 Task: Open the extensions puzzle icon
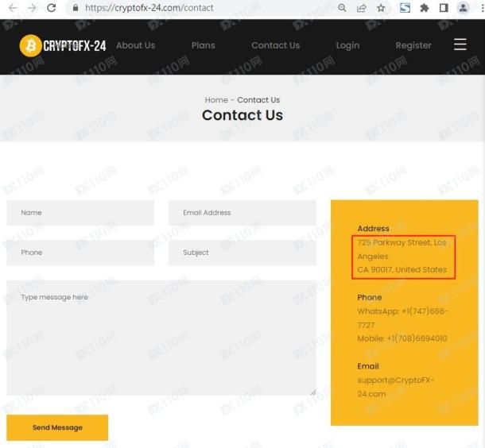pos(425,8)
